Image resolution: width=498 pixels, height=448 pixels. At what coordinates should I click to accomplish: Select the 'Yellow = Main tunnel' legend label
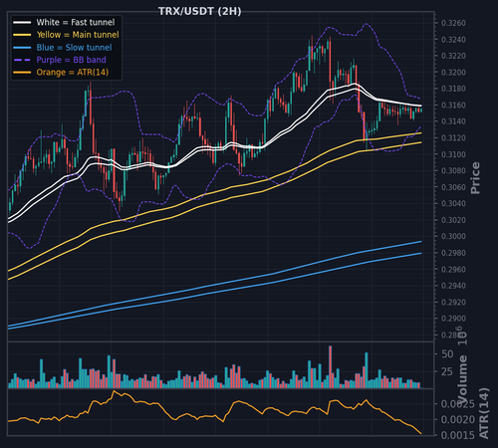[78, 35]
